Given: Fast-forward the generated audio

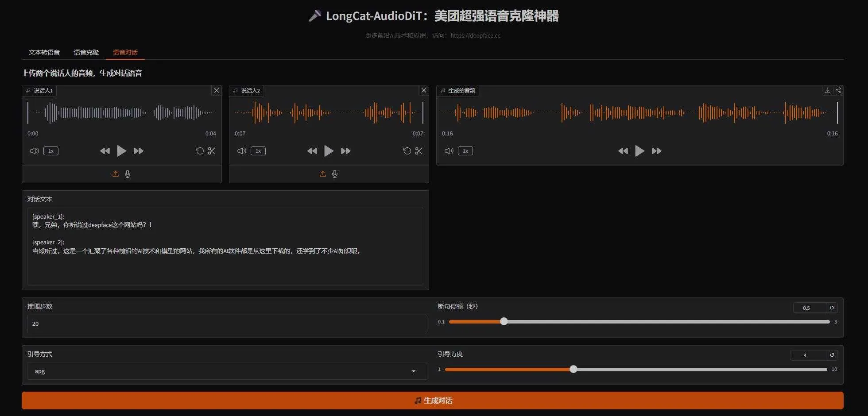Looking at the screenshot, I should coord(656,151).
